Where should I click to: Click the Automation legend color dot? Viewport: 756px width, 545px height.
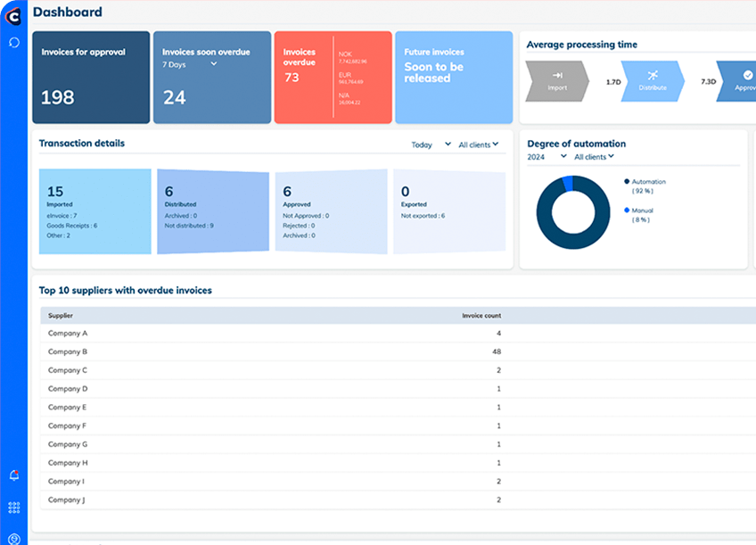(627, 181)
